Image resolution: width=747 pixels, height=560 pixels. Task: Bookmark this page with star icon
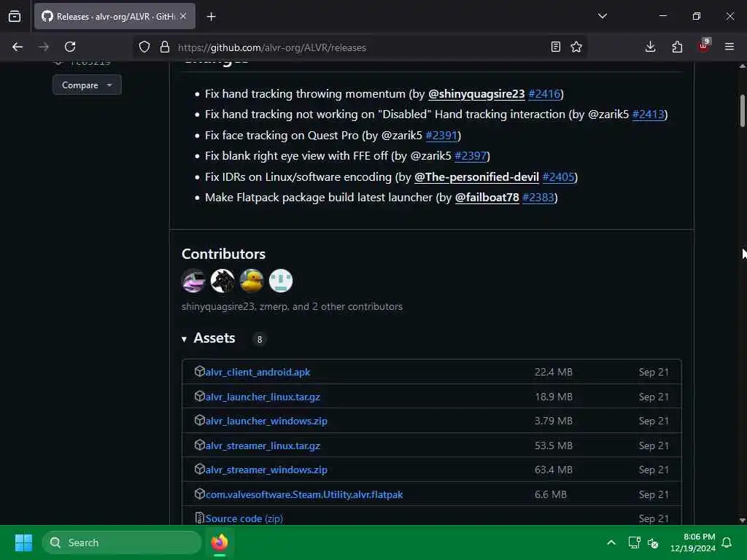coord(576,47)
